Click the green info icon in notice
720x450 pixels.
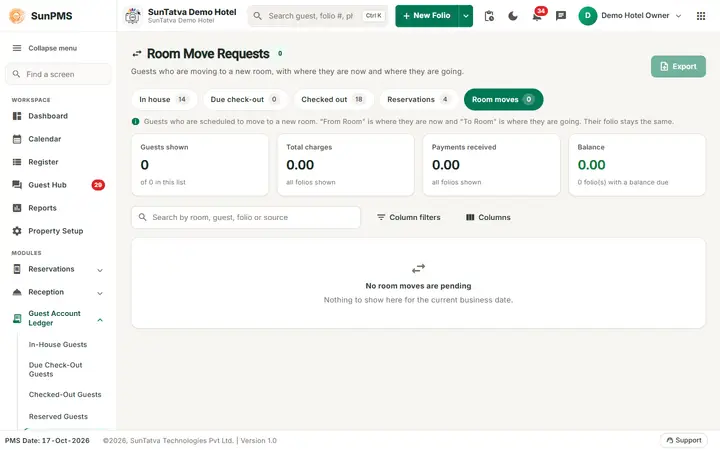[135, 122]
